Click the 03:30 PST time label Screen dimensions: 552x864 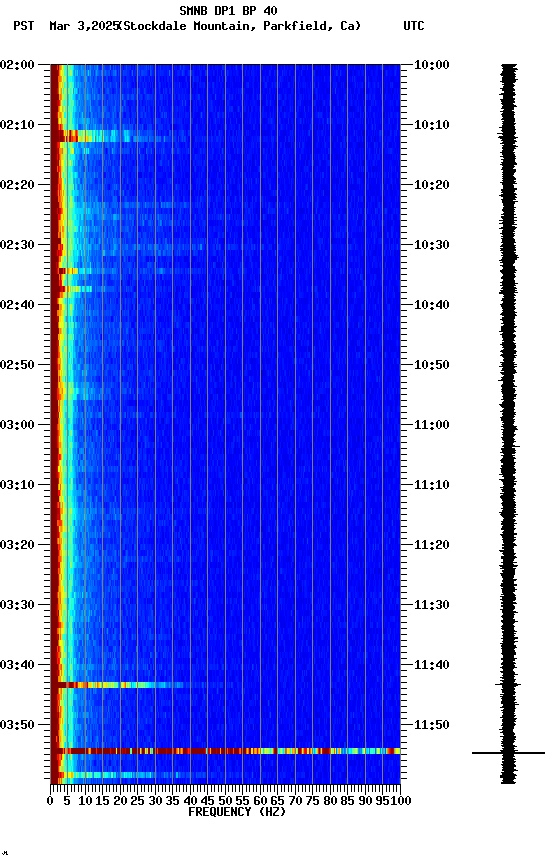17,606
